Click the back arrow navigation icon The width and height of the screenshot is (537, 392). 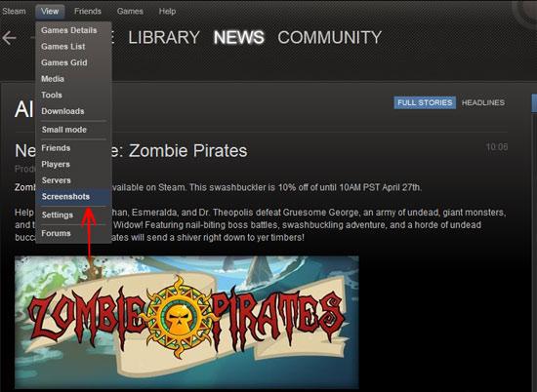tap(9, 38)
